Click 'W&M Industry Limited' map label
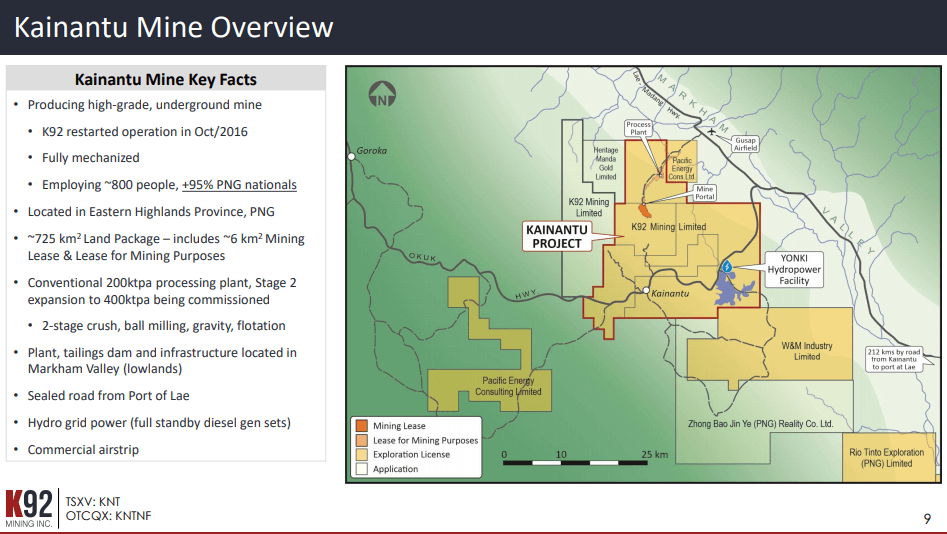 point(807,352)
